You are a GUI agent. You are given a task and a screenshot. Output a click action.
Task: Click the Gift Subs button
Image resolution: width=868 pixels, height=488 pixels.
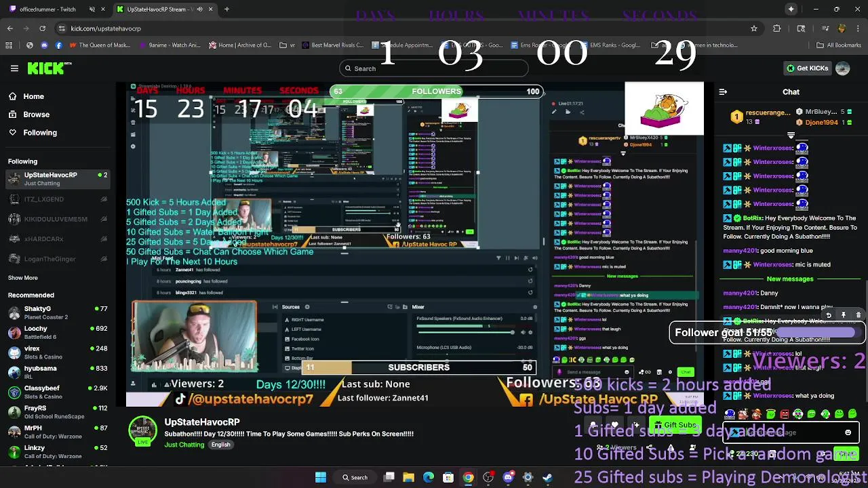674,425
